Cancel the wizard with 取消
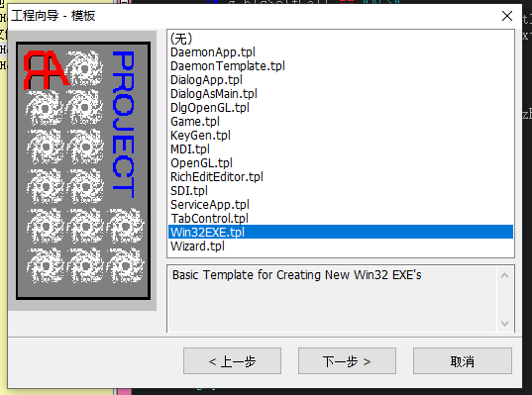The width and height of the screenshot is (532, 395). (463, 361)
